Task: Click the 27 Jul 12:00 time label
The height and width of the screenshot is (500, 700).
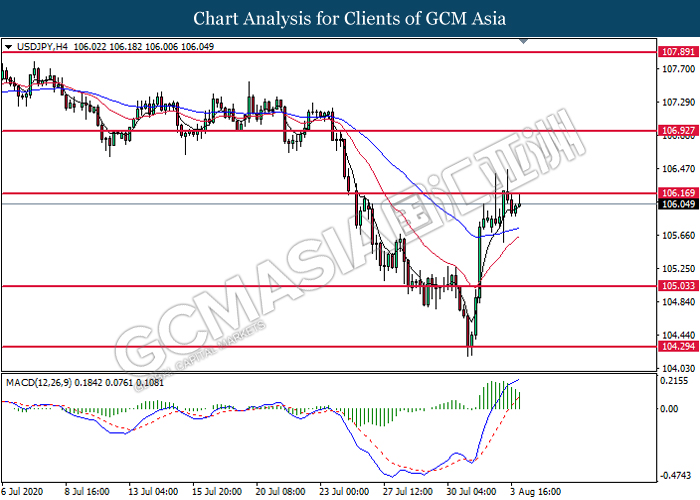Action: point(408,492)
